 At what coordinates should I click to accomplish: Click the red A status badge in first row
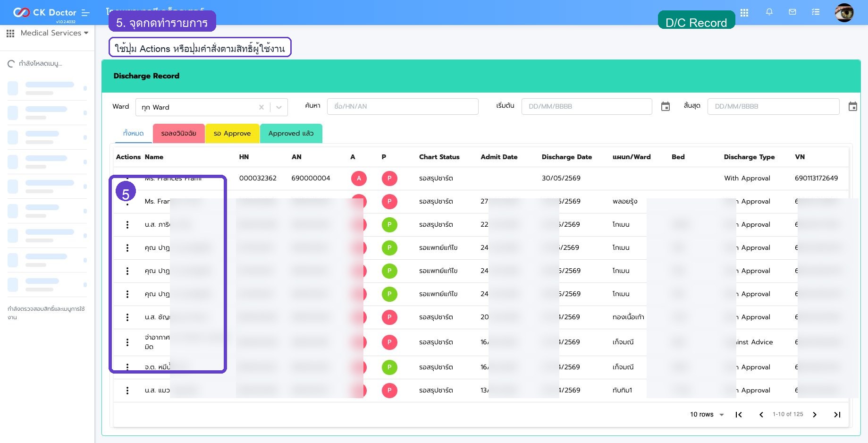click(359, 179)
